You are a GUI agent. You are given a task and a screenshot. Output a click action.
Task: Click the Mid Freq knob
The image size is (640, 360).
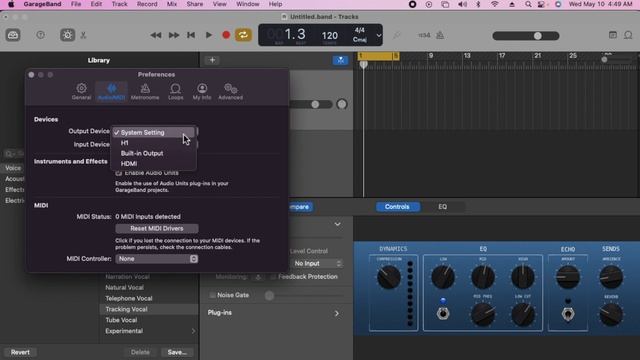[x=483, y=315]
